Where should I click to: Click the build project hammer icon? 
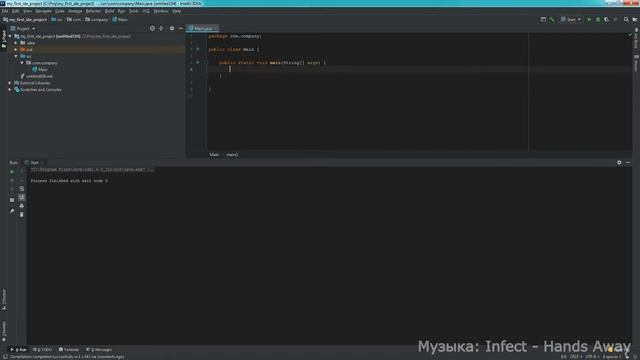click(x=552, y=19)
